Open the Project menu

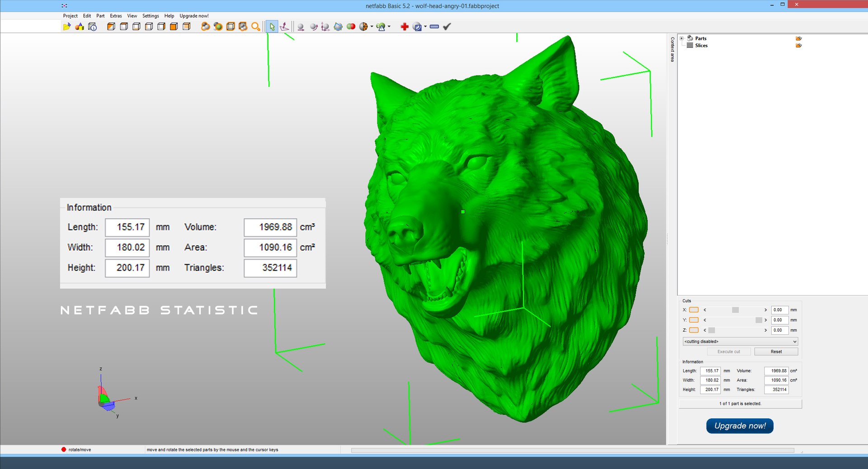coord(70,16)
